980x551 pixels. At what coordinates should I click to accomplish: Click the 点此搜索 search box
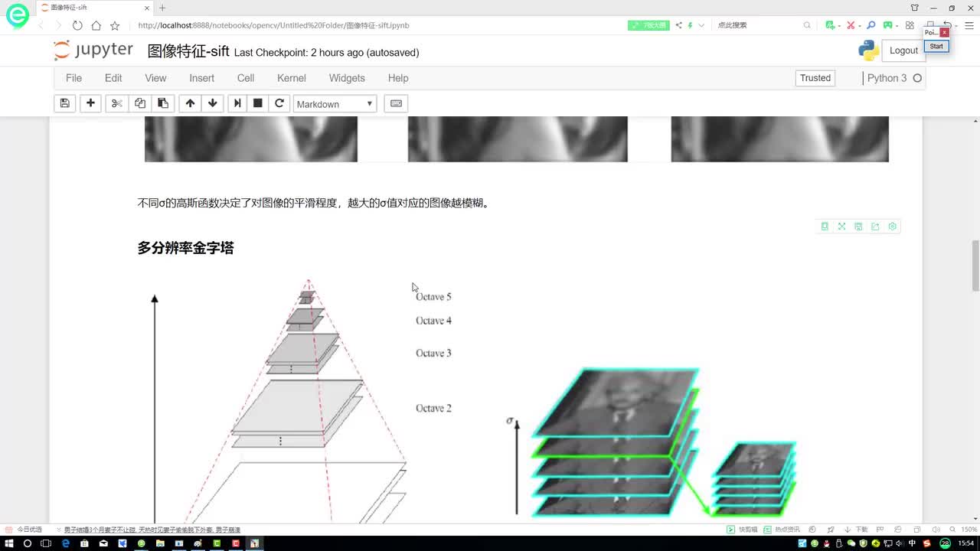pos(758,25)
